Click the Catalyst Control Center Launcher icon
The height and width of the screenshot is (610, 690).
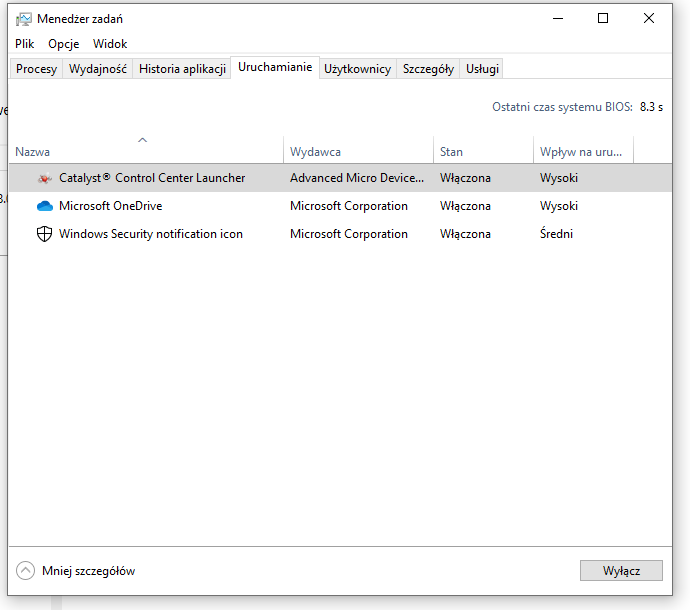(44, 178)
